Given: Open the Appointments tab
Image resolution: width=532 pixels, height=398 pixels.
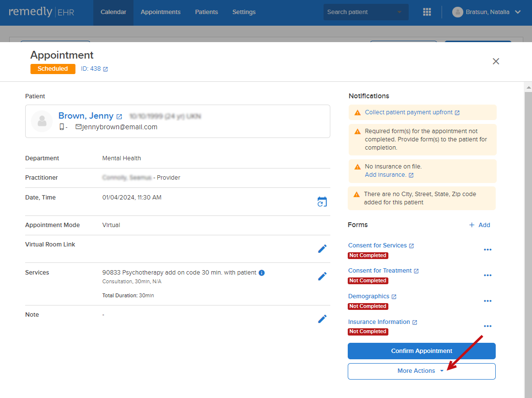Looking at the screenshot, I should (x=161, y=12).
